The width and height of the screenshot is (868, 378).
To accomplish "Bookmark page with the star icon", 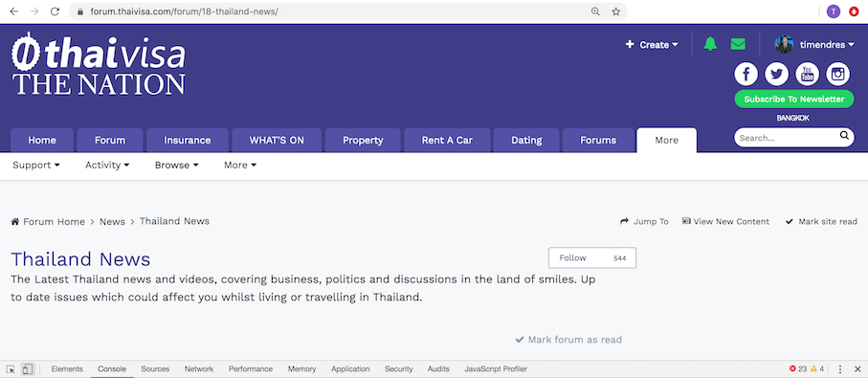I will click(x=616, y=11).
